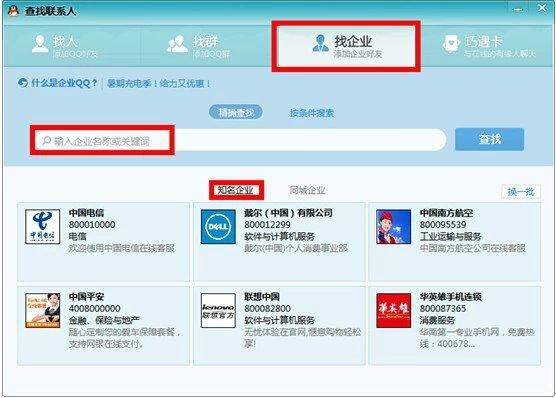Open 华英雄手机连锁 company name
Image resolution: width=556 pixels, height=398 pixels.
[450, 297]
